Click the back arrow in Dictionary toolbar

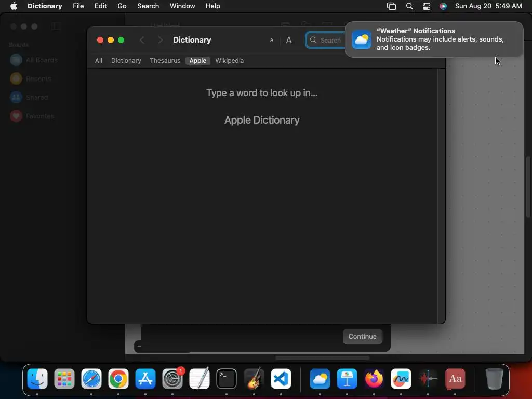pos(142,40)
